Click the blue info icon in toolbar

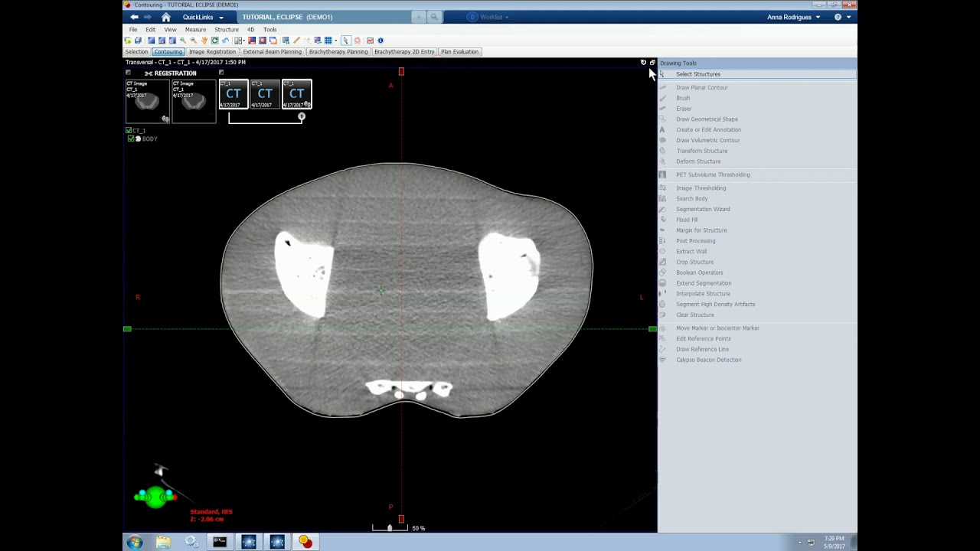click(x=381, y=41)
